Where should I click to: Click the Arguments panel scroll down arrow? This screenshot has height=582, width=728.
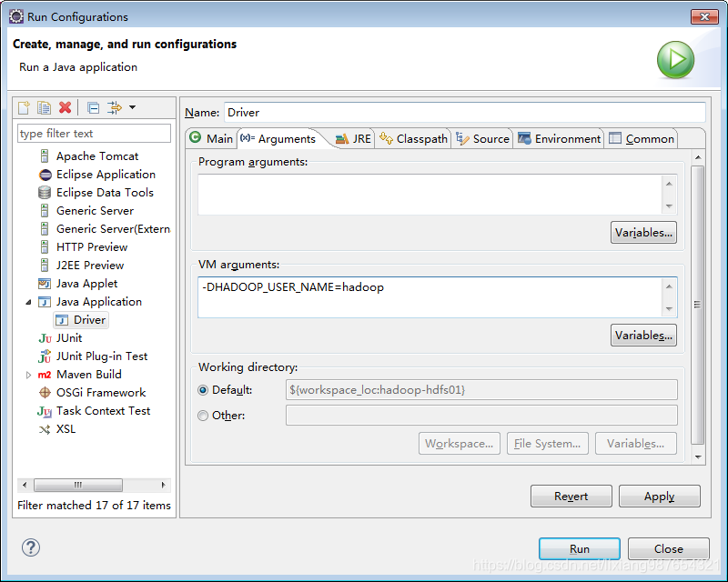[x=698, y=457]
